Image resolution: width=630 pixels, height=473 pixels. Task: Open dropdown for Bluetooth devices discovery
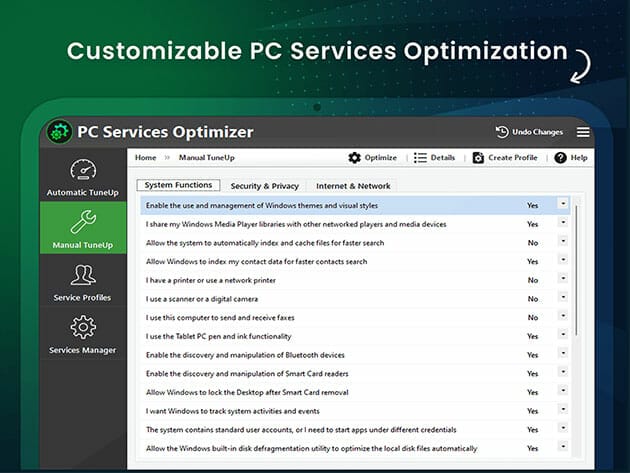point(563,355)
